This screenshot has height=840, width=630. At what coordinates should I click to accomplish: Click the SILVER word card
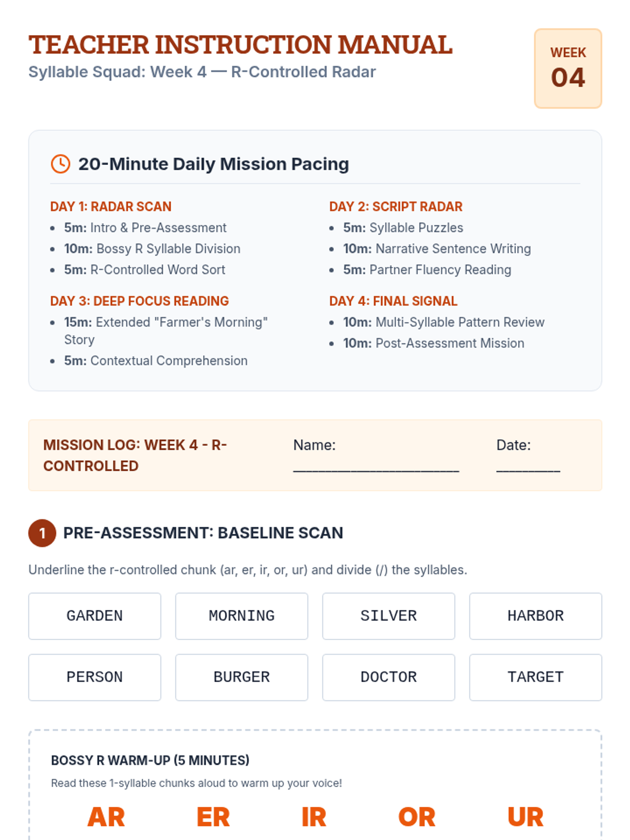[x=388, y=616]
